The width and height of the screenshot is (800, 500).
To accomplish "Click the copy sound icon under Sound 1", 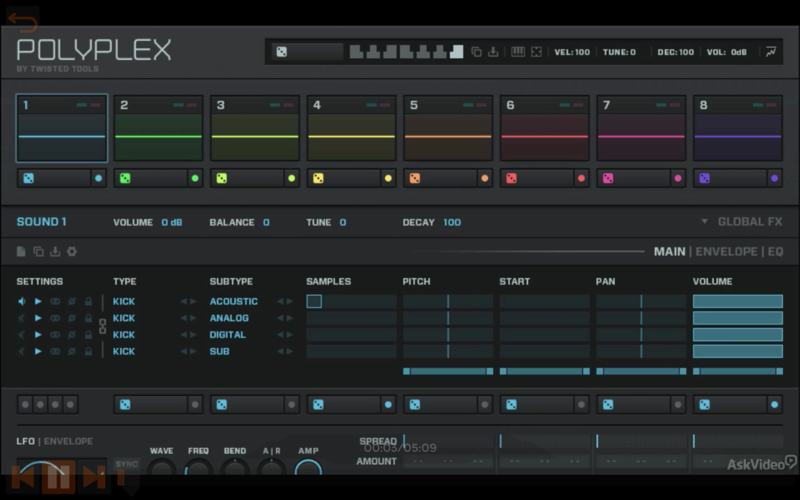I will 38,251.
